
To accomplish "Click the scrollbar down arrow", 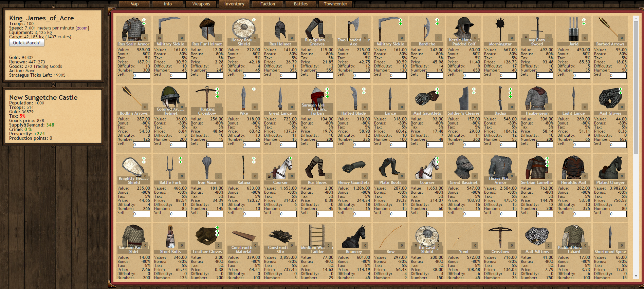I will click(x=636, y=276).
